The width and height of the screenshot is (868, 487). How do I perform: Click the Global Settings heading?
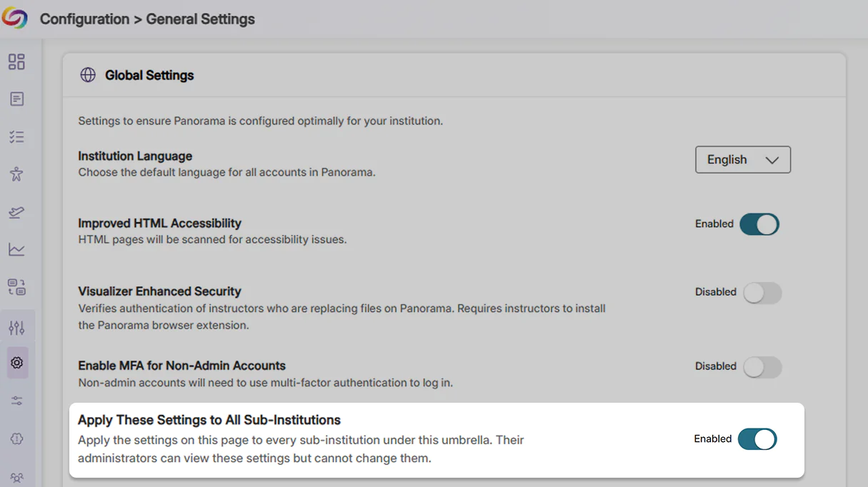(x=149, y=75)
